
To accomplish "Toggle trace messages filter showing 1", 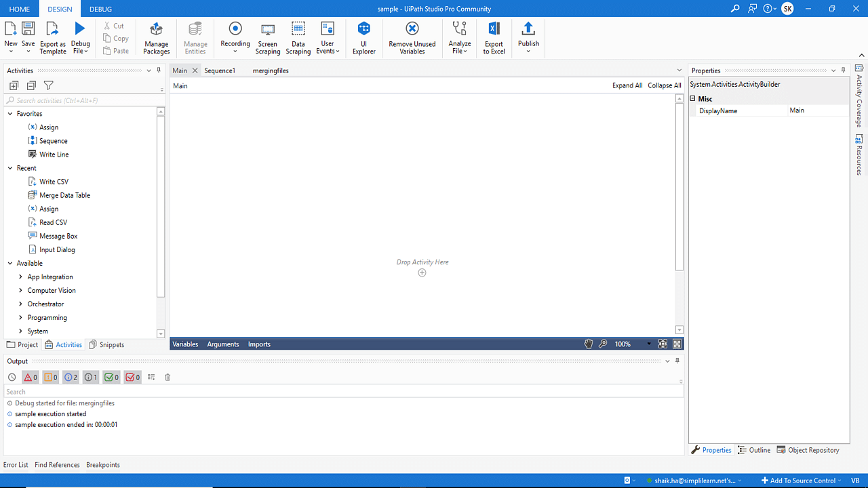I will coord(91,378).
